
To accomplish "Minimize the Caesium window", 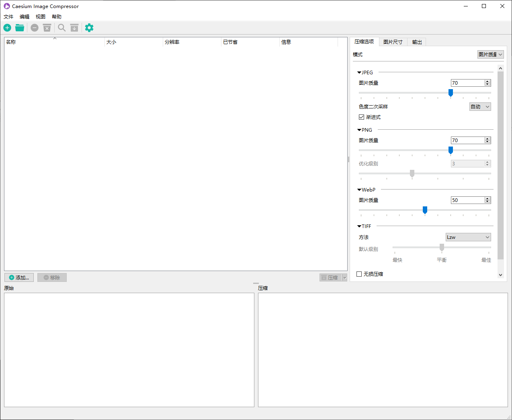I will (466, 6).
